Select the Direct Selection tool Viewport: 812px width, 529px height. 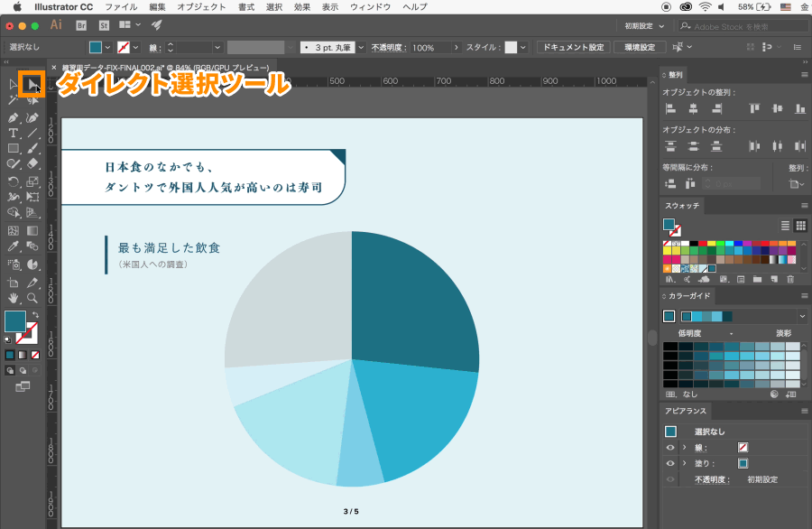(33, 83)
